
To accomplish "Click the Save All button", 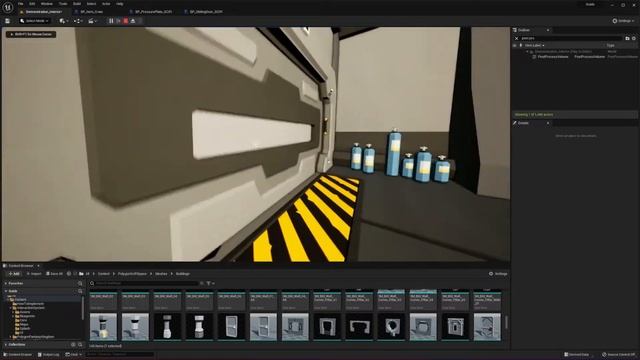I will tap(54, 274).
